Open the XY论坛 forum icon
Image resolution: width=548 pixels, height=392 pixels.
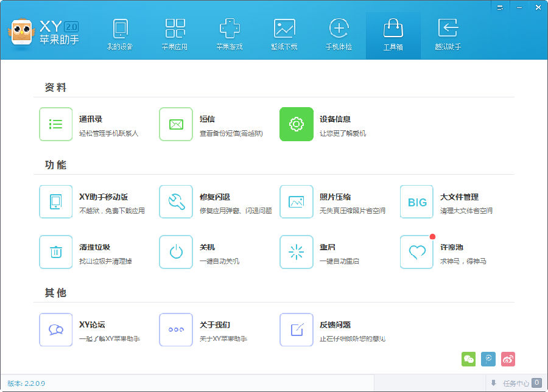(56, 330)
